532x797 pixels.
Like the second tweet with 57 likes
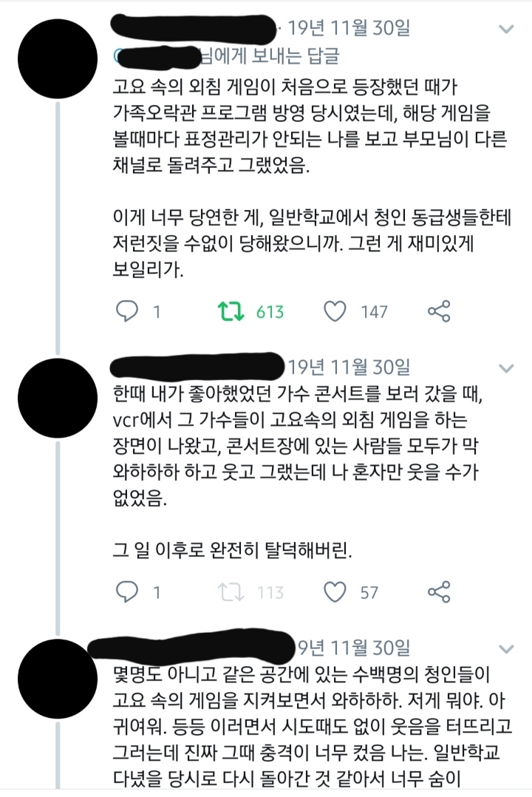[x=336, y=591]
